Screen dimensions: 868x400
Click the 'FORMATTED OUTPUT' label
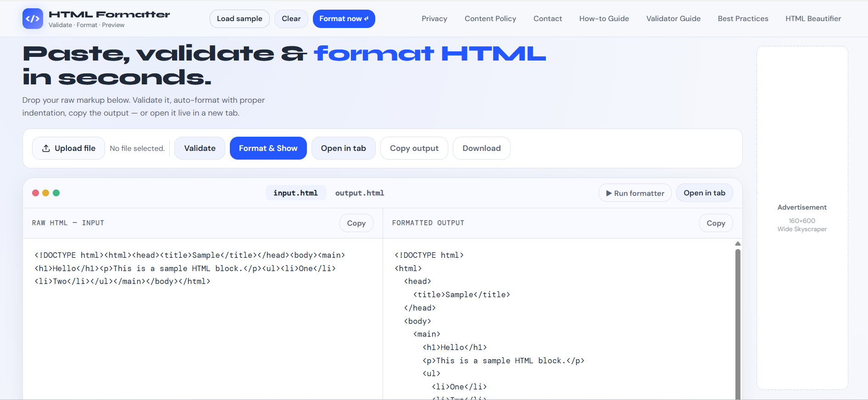point(428,223)
